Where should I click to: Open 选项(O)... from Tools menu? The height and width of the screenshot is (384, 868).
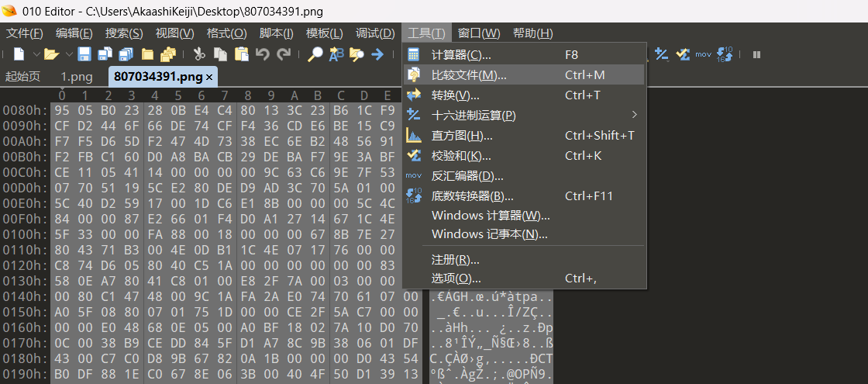click(x=524, y=278)
